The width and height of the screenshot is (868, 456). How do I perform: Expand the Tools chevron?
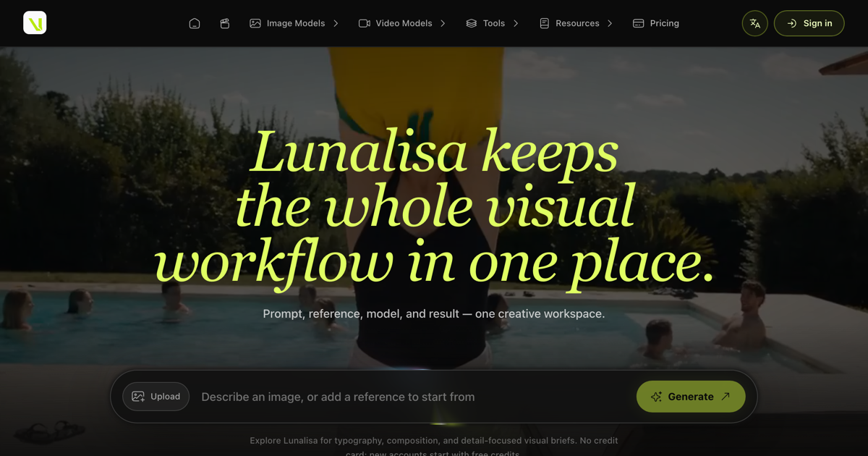pyautogui.click(x=516, y=23)
